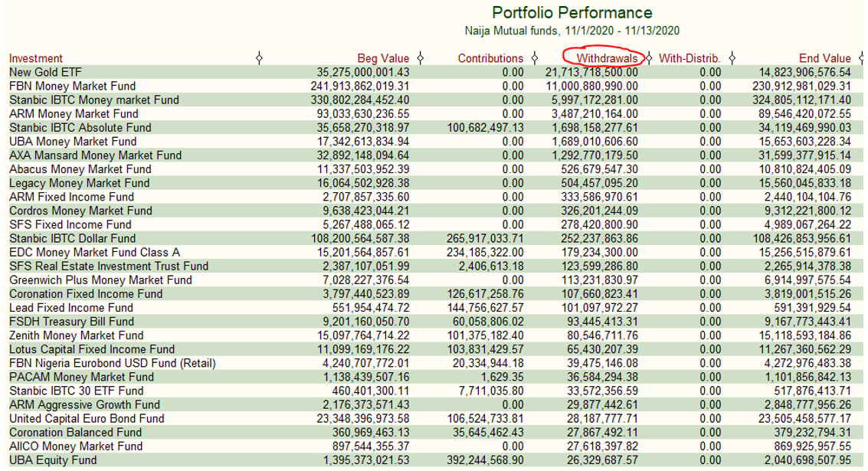Click withdrawals value 3,487,210,164.00
The width and height of the screenshot is (868, 471).
pyautogui.click(x=594, y=113)
